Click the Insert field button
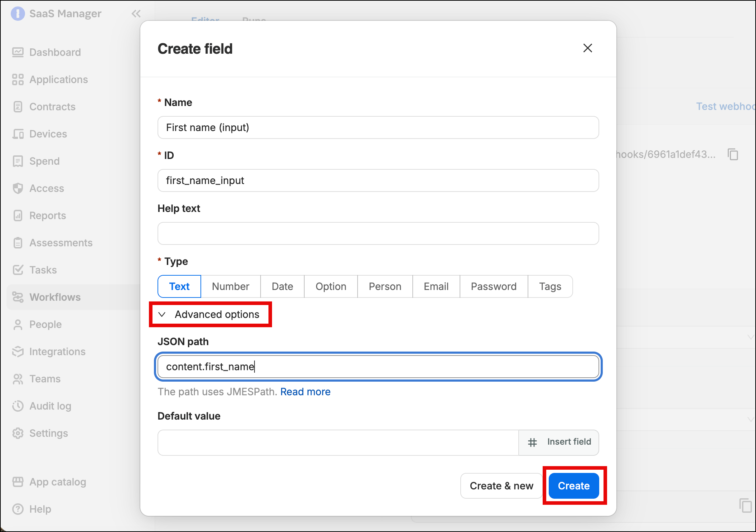The image size is (756, 532). point(559,442)
